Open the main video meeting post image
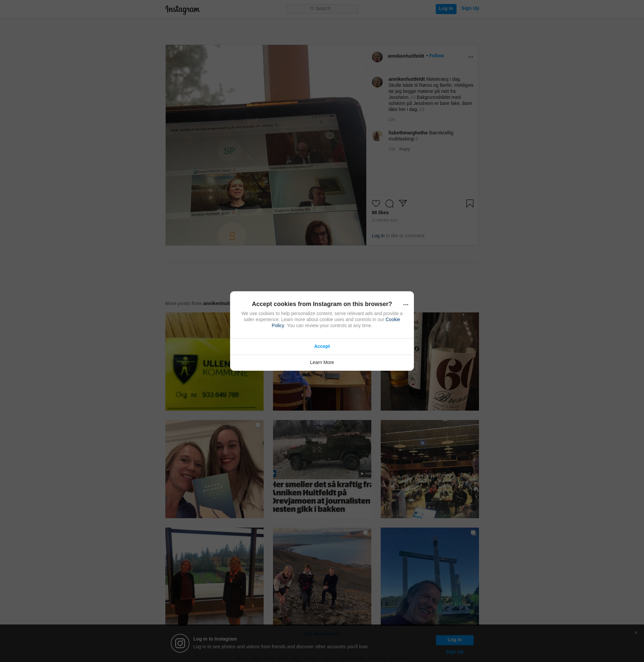The image size is (644, 662). point(266,145)
